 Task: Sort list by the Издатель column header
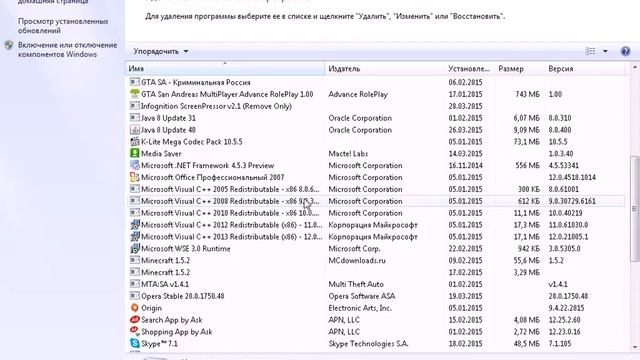coord(385,69)
